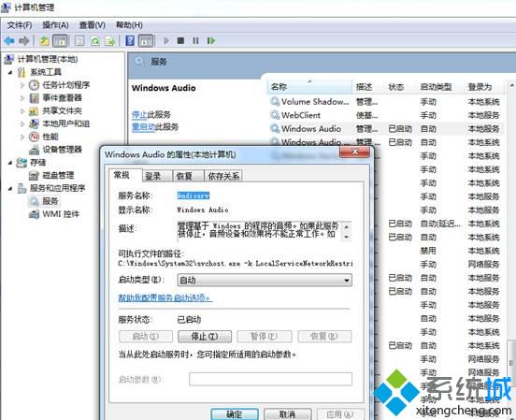Select 事件查看器 in the tree

[63, 98]
